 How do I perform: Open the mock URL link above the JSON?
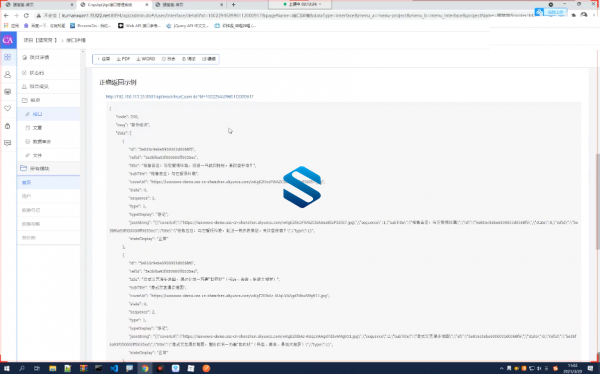pyautogui.click(x=179, y=96)
